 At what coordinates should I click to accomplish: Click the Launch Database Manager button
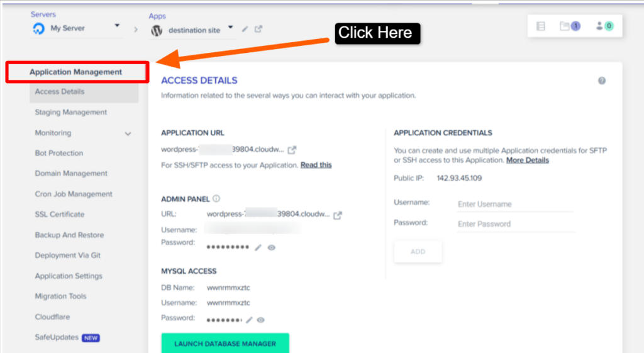point(225,344)
